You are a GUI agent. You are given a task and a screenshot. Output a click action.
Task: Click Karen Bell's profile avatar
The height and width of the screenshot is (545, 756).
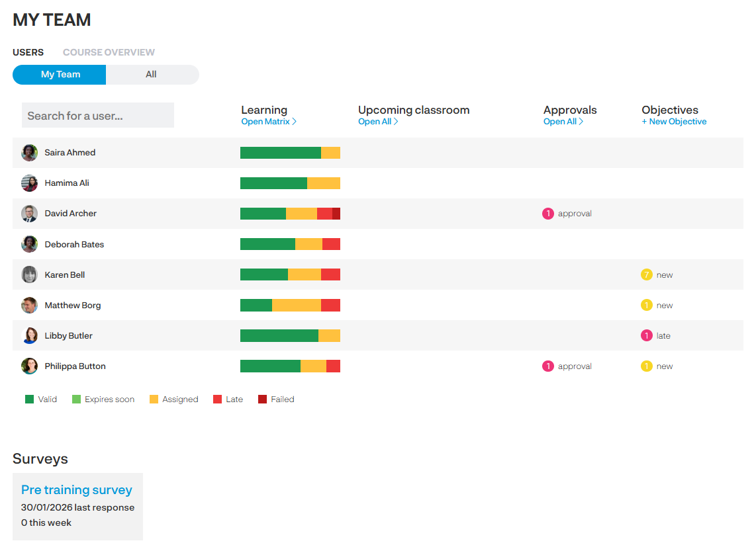click(29, 274)
